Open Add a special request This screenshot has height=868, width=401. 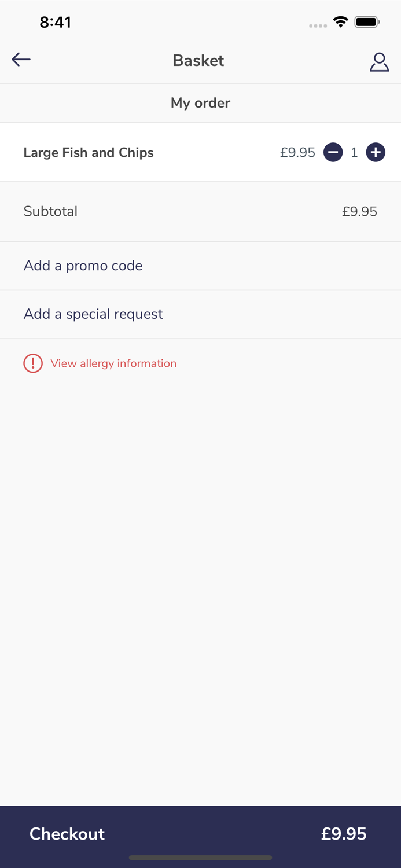[x=93, y=314]
